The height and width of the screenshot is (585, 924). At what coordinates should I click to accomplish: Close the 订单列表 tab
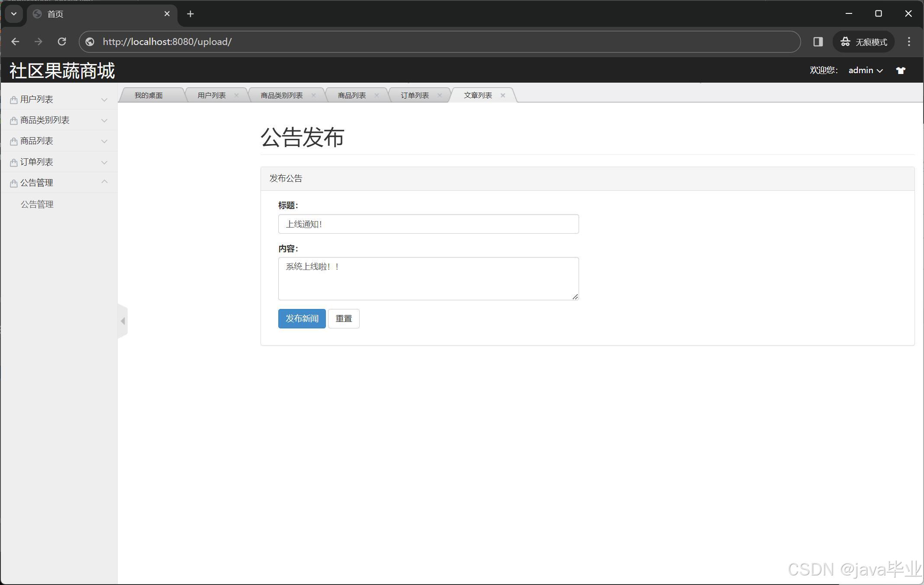coord(440,95)
